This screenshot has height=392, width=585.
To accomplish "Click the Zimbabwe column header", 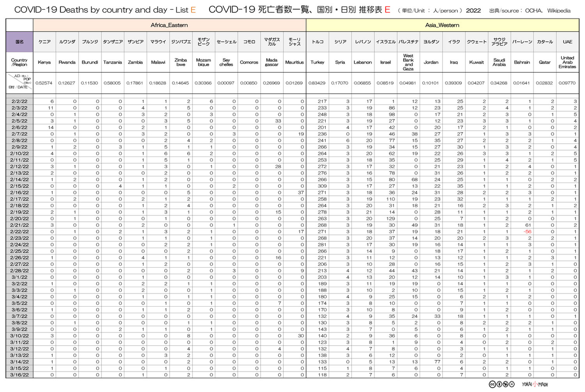I will (180, 62).
